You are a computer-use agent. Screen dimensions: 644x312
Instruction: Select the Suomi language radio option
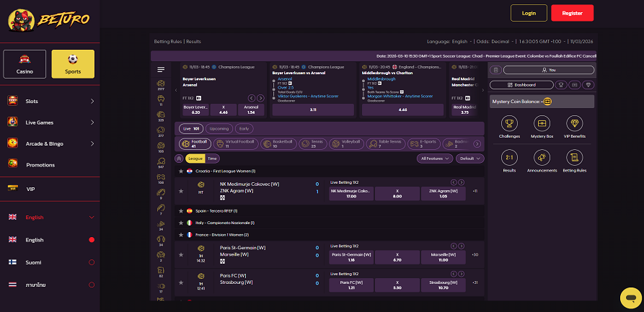[92, 262]
